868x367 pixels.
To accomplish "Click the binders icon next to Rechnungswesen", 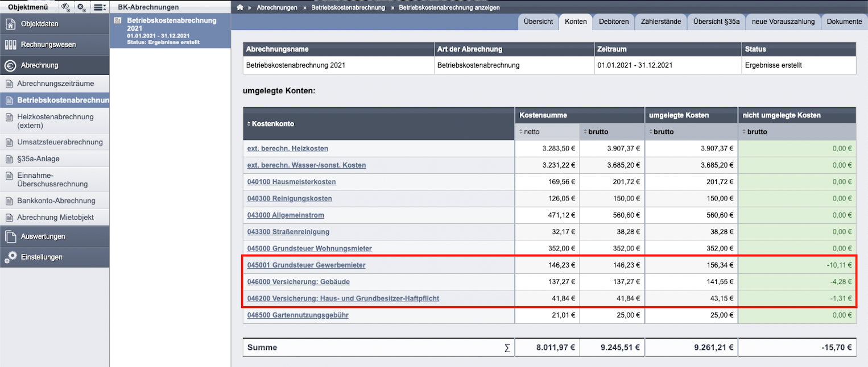I will click(x=10, y=44).
